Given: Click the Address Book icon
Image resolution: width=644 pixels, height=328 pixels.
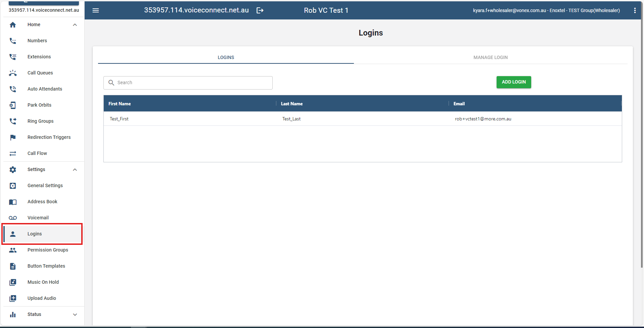Looking at the screenshot, I should click(x=13, y=202).
